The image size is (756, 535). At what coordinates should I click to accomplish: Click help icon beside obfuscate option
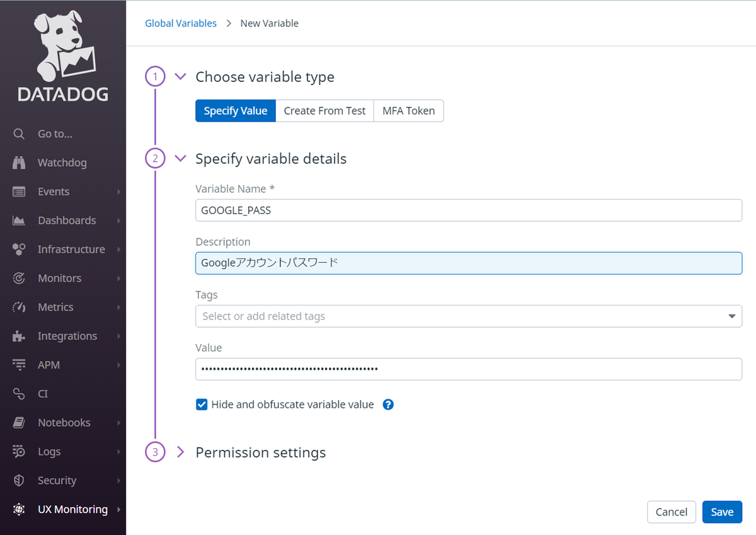click(x=388, y=405)
